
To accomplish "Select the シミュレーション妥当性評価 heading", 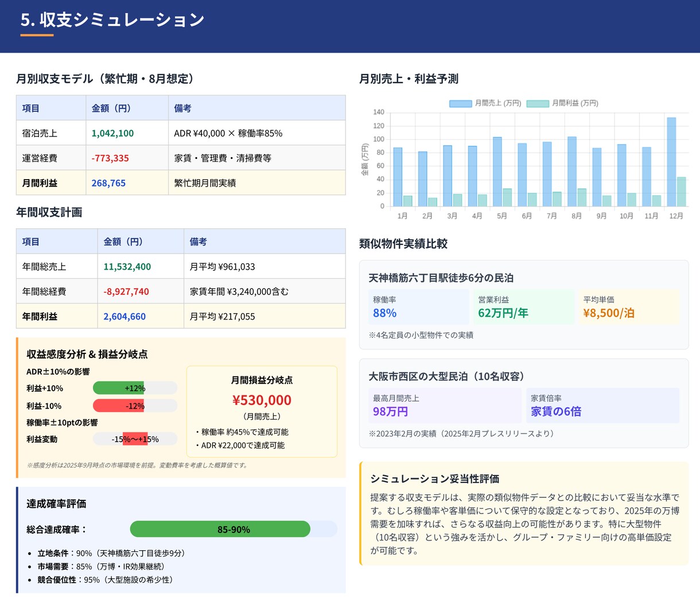I will point(435,478).
